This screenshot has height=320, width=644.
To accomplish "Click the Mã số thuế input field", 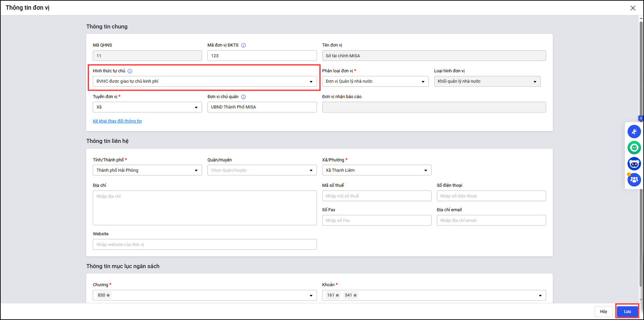I will coord(377,196).
